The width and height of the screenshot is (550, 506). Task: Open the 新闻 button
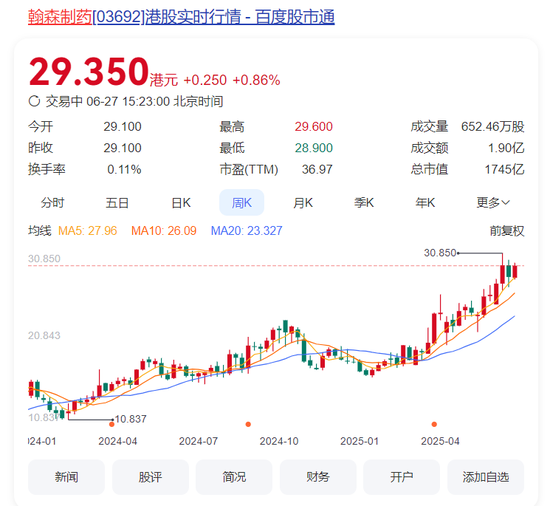(66, 477)
